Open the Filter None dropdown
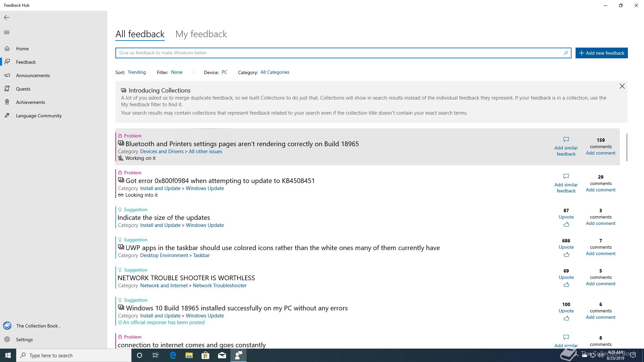The height and width of the screenshot is (362, 644). point(177,72)
